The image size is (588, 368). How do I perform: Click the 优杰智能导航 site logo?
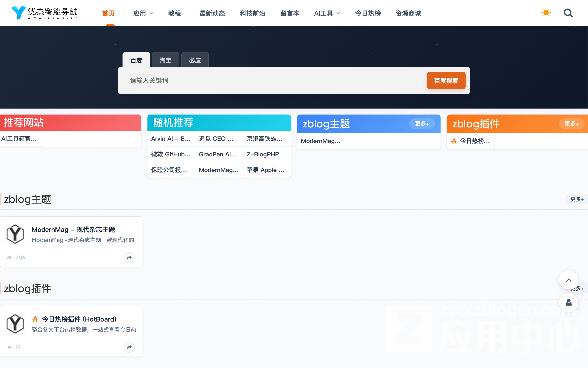coord(45,13)
